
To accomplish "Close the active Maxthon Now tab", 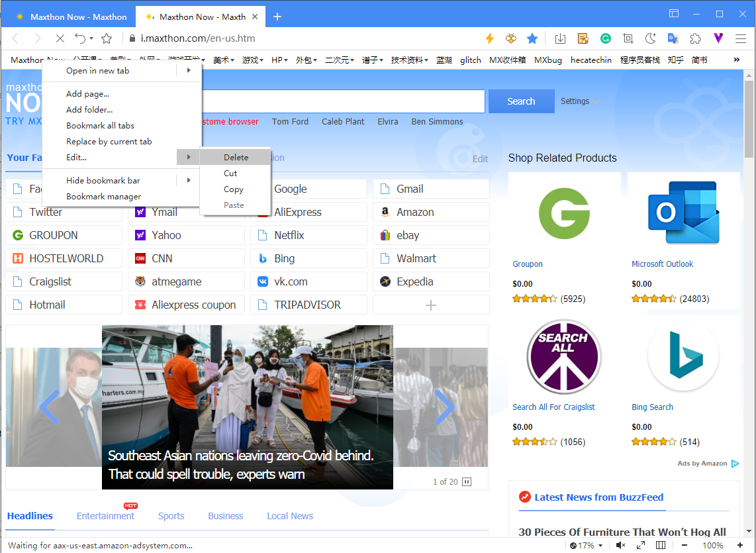I will (x=255, y=17).
